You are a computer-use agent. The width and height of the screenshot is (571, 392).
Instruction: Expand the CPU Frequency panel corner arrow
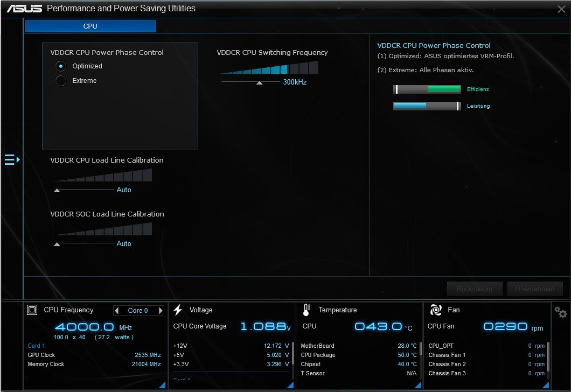[x=163, y=384]
